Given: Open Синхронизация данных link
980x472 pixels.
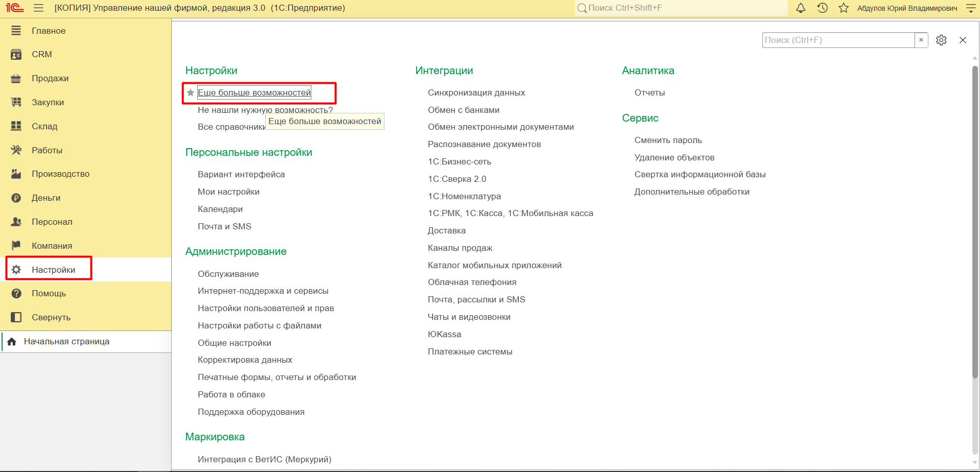Looking at the screenshot, I should tap(476, 93).
